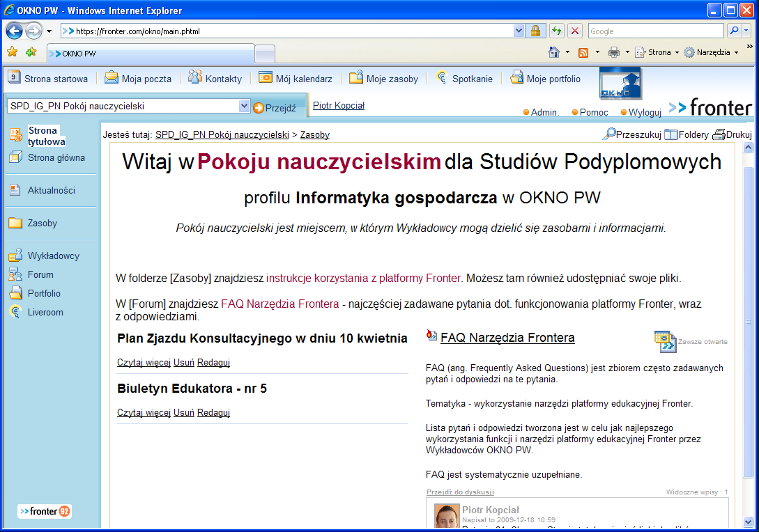
Task: Expand the Home button dropdown arrow
Action: click(567, 52)
